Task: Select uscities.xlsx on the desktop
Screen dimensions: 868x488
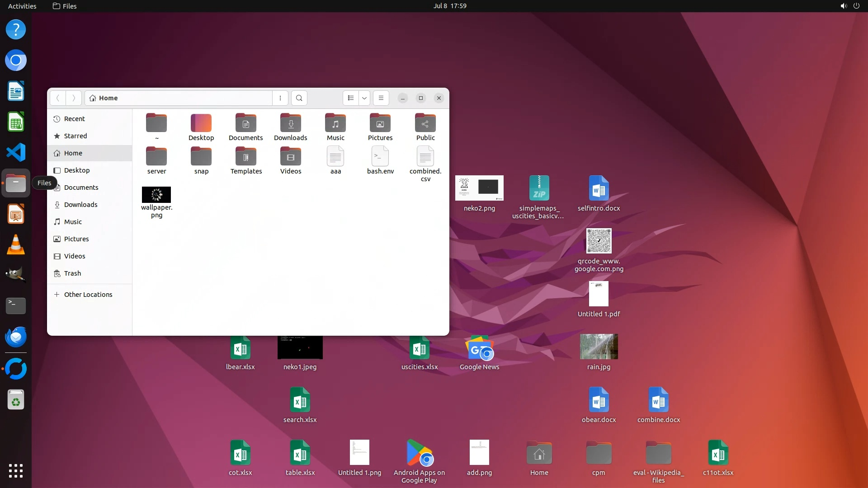Action: pyautogui.click(x=420, y=349)
